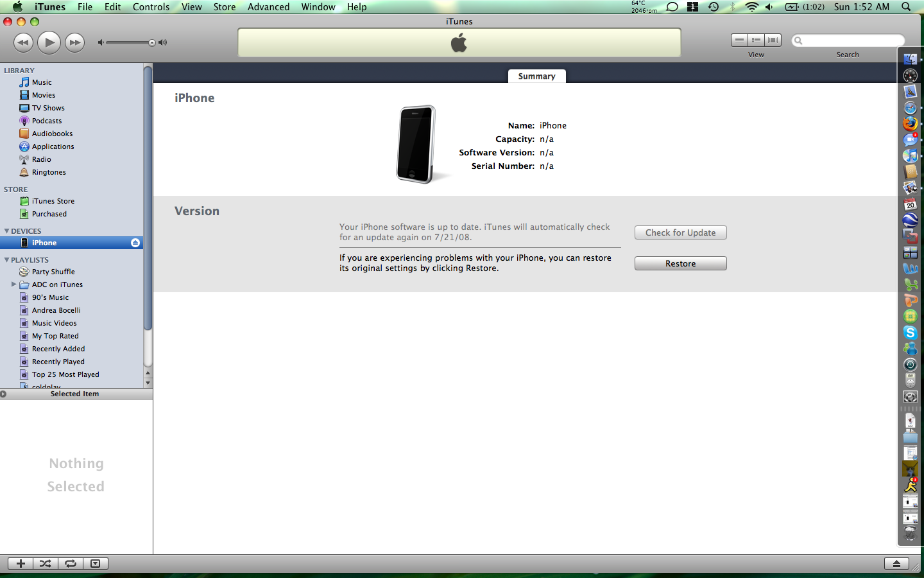Click the Restore button
Image resolution: width=924 pixels, height=578 pixels.
(681, 263)
